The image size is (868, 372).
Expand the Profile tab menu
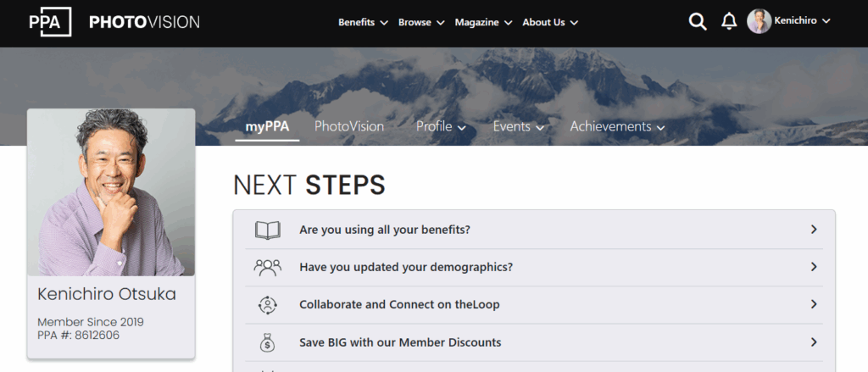pos(441,126)
